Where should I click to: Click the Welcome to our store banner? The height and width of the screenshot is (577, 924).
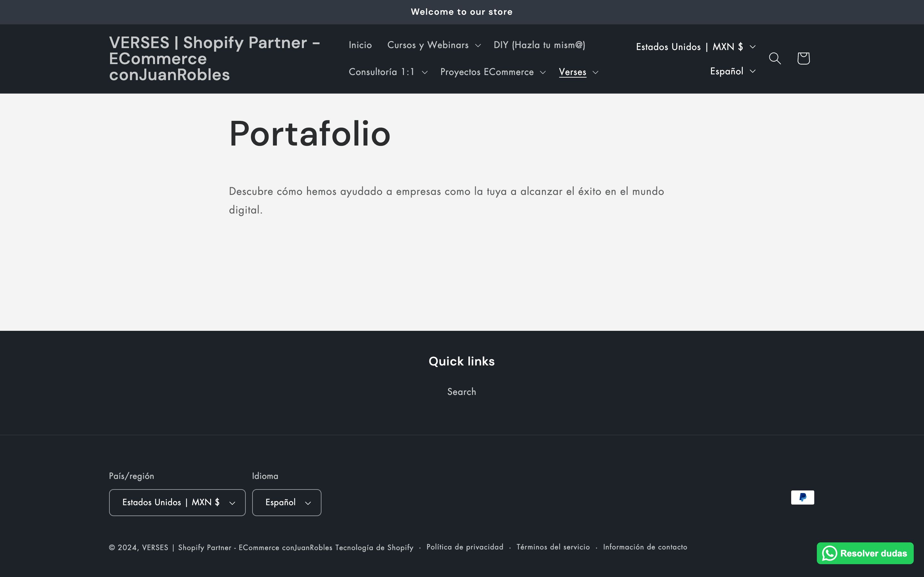462,12
